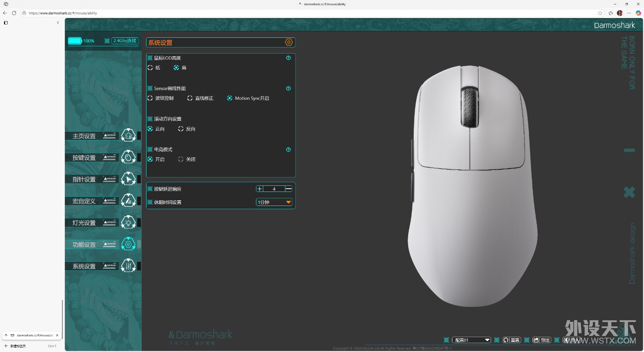
Task: Open browser settings and more menu
Action: (x=629, y=13)
